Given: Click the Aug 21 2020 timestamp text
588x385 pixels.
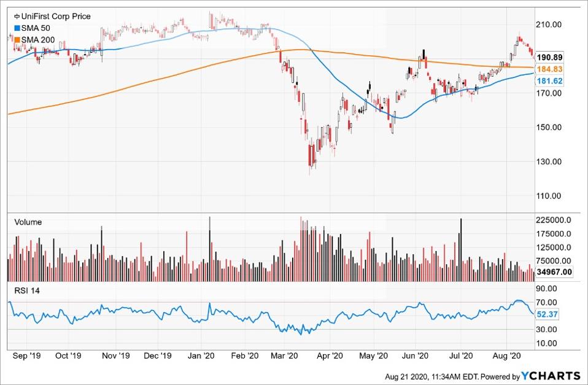Looking at the screenshot, I should pyautogui.click(x=432, y=376).
